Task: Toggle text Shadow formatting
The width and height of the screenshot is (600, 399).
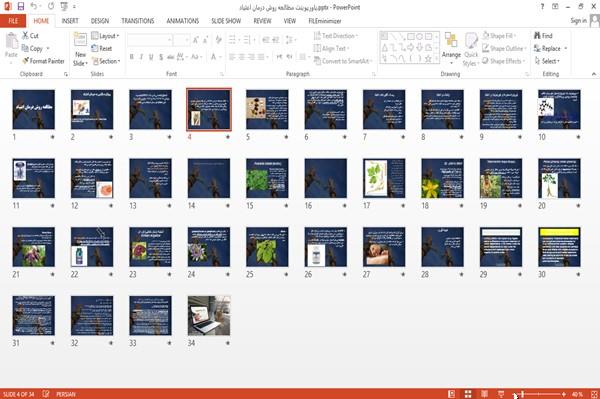Action: 161,57
